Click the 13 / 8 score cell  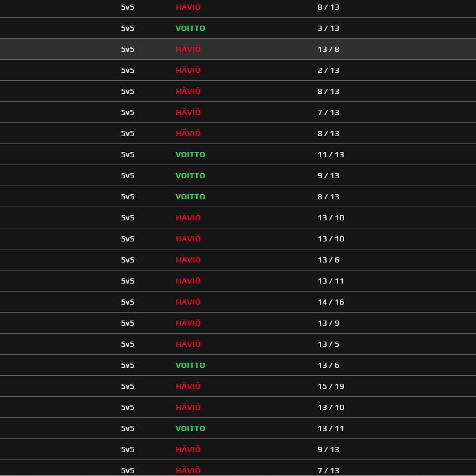(329, 49)
